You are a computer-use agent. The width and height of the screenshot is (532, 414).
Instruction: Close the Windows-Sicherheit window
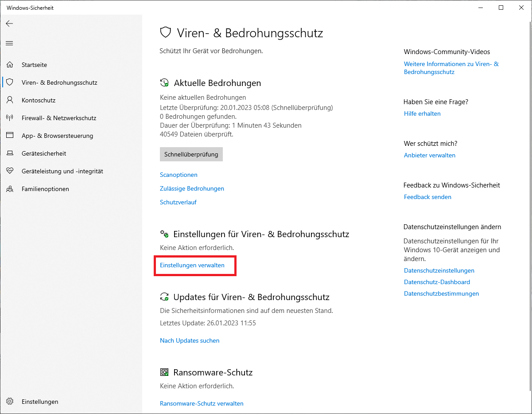(521, 8)
